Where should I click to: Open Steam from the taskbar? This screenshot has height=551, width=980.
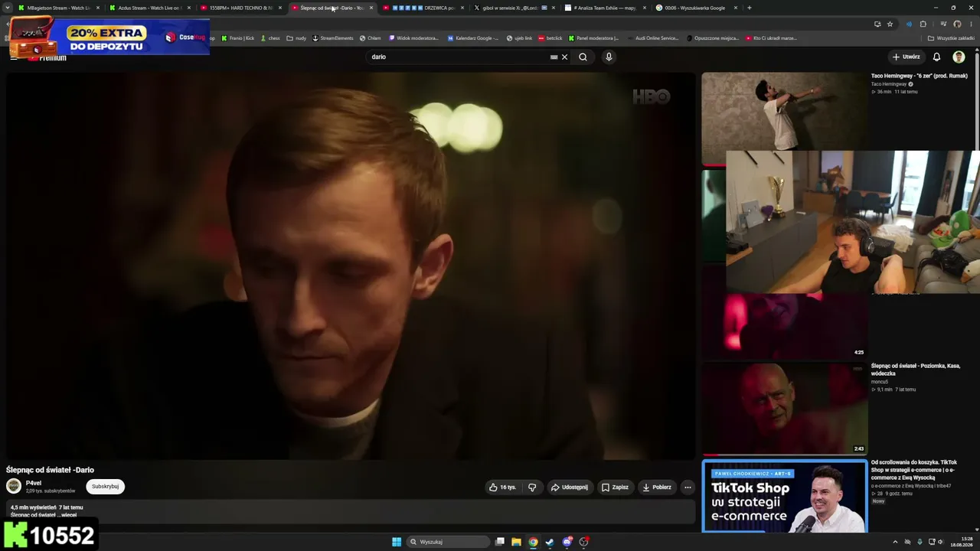click(x=550, y=542)
